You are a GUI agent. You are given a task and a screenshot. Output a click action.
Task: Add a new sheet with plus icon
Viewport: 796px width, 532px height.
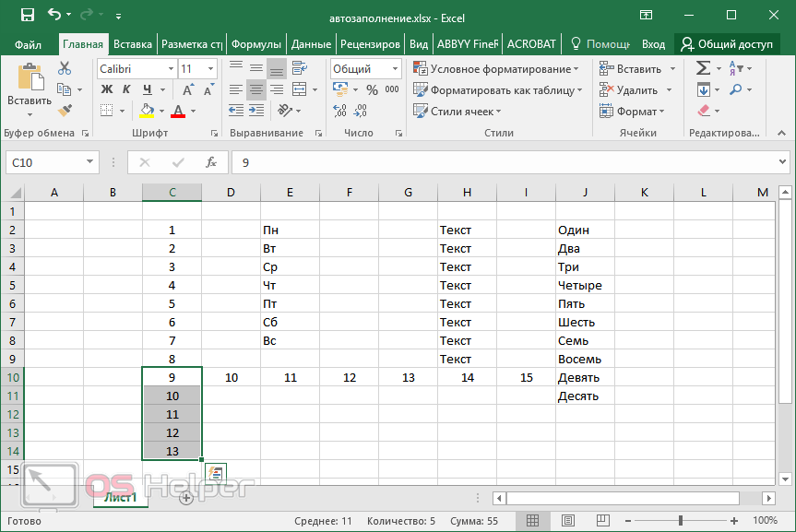tap(185, 498)
